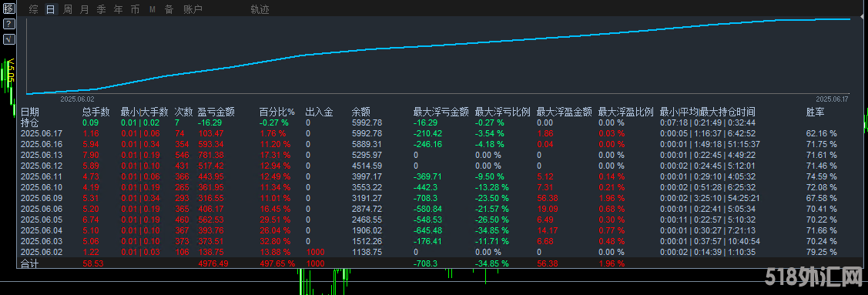Switch to the 综 summary tab
The image size is (868, 295).
click(34, 9)
